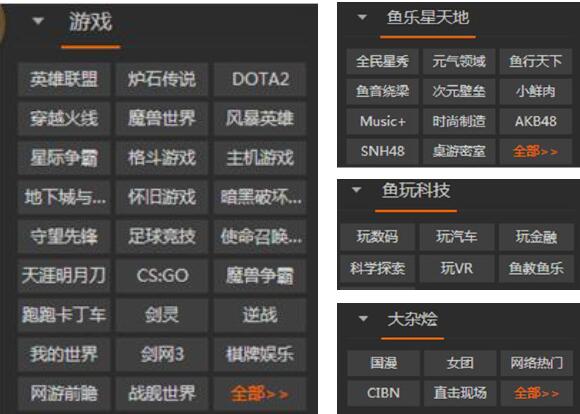Select the 我的世界 game category
The image size is (580, 414).
pyautogui.click(x=64, y=354)
